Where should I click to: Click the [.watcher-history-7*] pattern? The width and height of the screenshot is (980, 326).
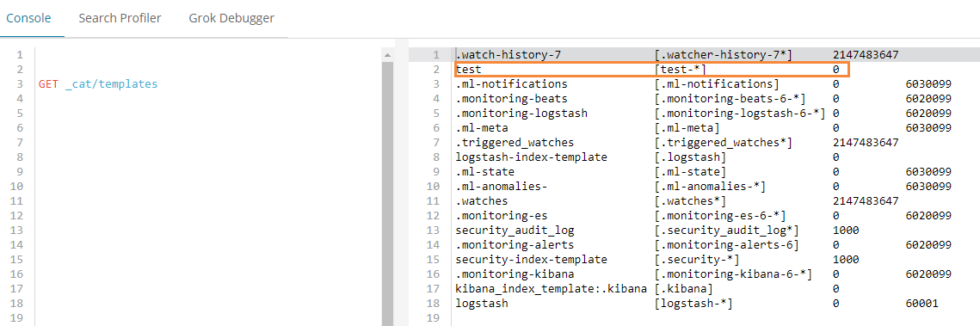[x=723, y=54]
